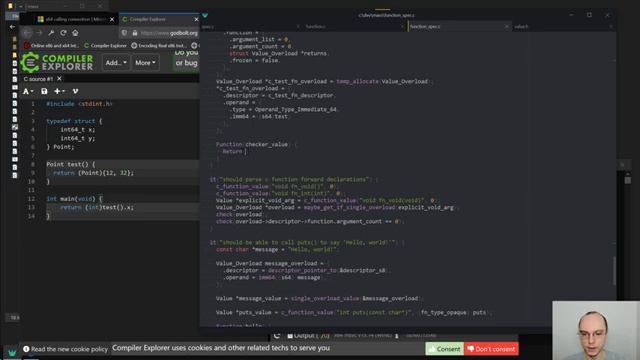This screenshot has width=640, height=360.
Task: Click 'return (Point){12, 32};' code line
Action: 93,173
